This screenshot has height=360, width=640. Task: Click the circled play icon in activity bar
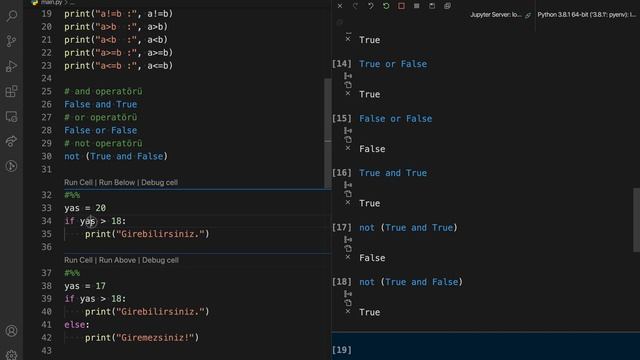point(11,166)
